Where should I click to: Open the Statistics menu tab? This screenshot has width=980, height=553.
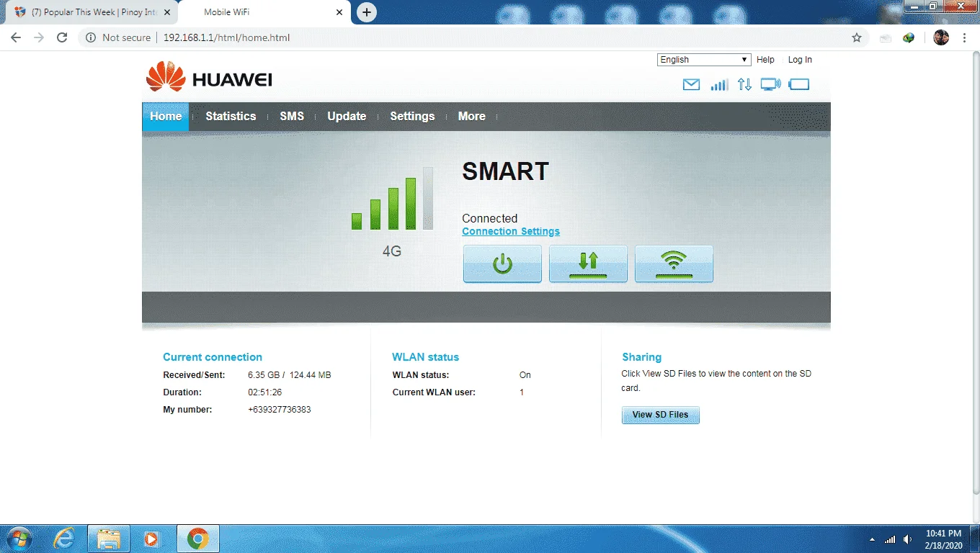point(231,117)
